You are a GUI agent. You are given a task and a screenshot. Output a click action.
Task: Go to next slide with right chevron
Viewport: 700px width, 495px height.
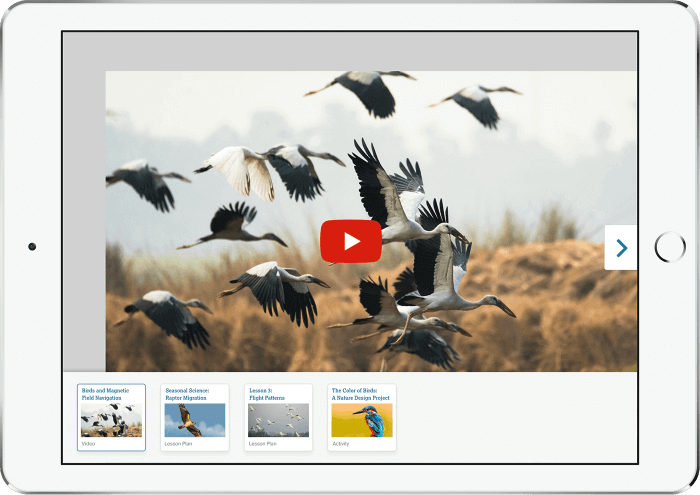tap(621, 248)
